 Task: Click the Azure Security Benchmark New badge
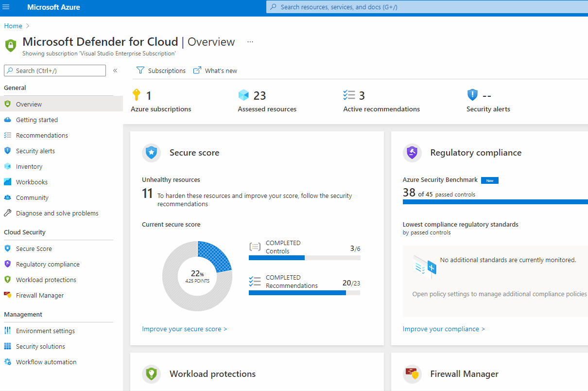(x=490, y=180)
